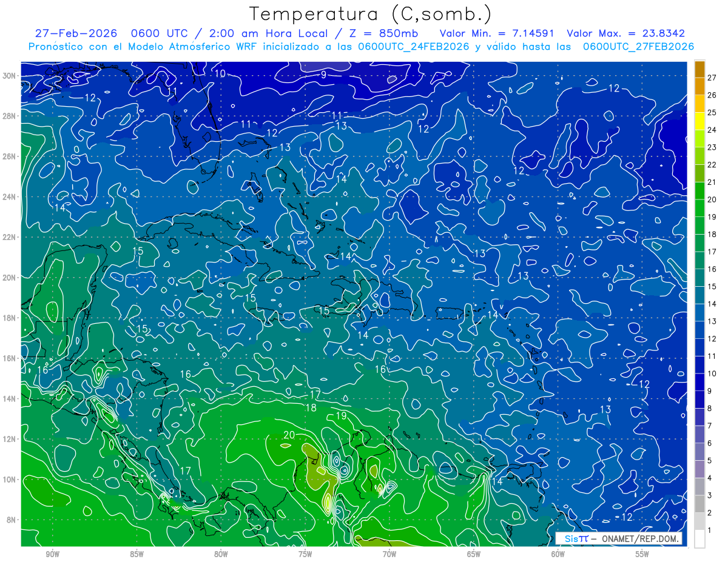Click the contour label 18 on the map

click(311, 408)
